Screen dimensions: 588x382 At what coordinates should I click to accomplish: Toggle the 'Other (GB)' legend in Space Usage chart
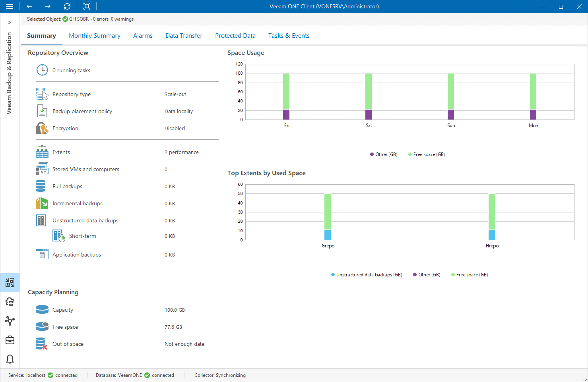[383, 154]
